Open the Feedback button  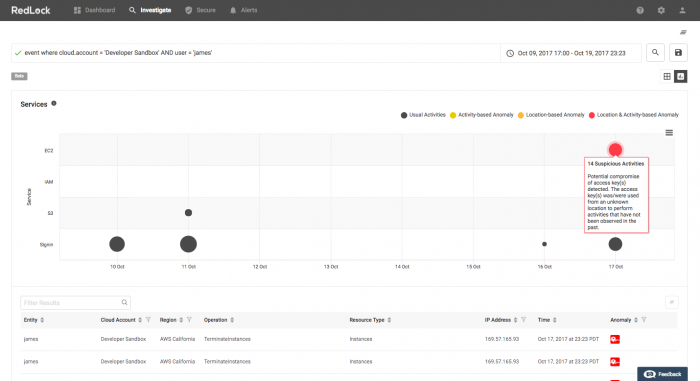[662, 374]
